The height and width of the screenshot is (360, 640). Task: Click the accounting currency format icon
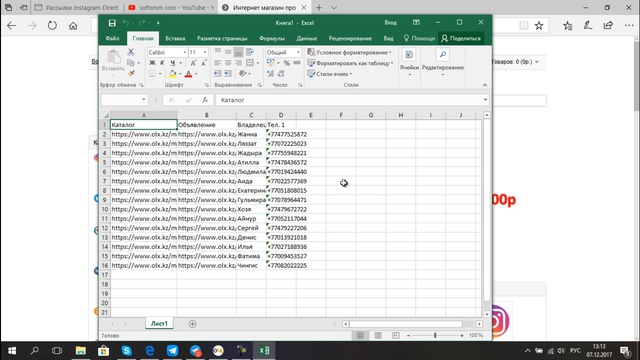click(271, 63)
